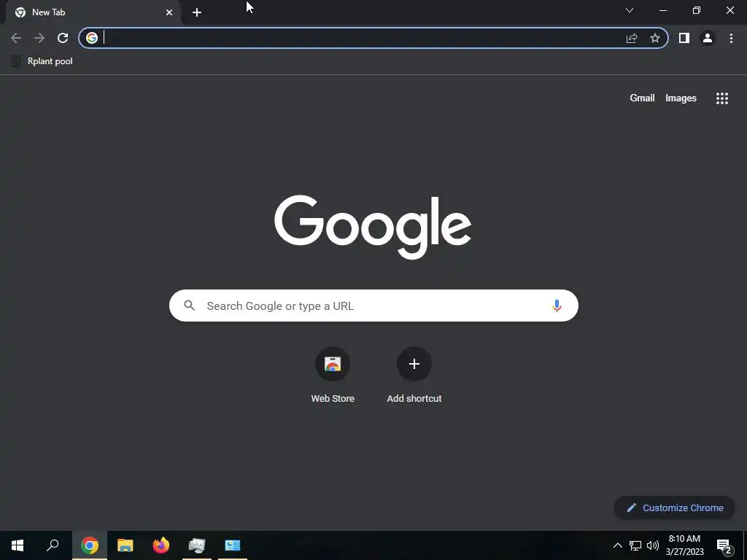Open the volume control tray icon
The width and height of the screenshot is (747, 560).
[653, 545]
